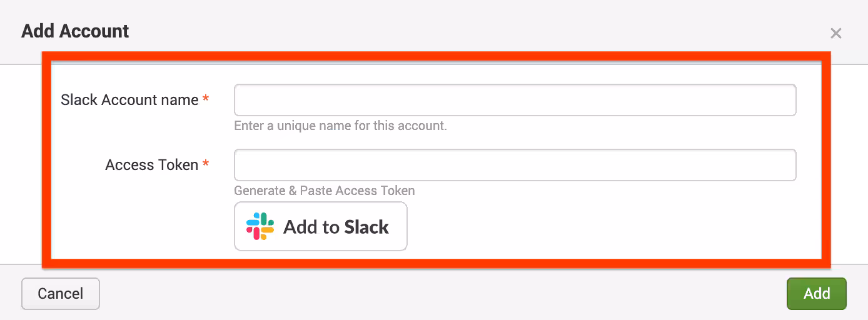The width and height of the screenshot is (868, 320).
Task: Click the Add Account dialog title
Action: [x=75, y=31]
